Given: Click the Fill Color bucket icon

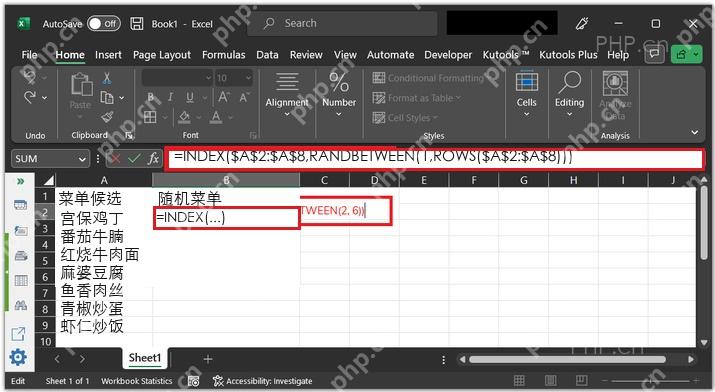Looking at the screenshot, I should 184,118.
